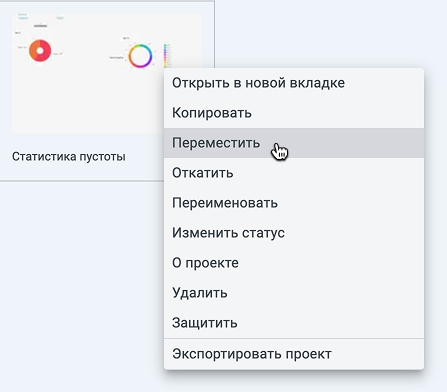Choose 'Открыть в новой вкладке' from context menu
The image size is (447, 392).
tap(294, 83)
